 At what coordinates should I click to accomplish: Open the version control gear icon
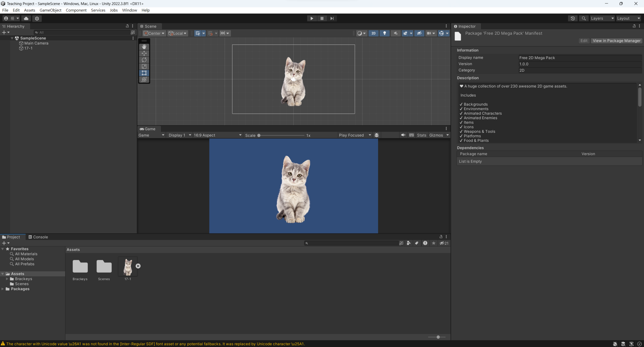point(37,18)
